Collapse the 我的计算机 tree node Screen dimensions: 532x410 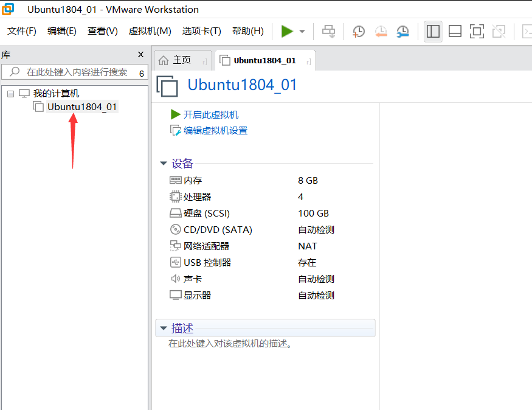point(10,94)
